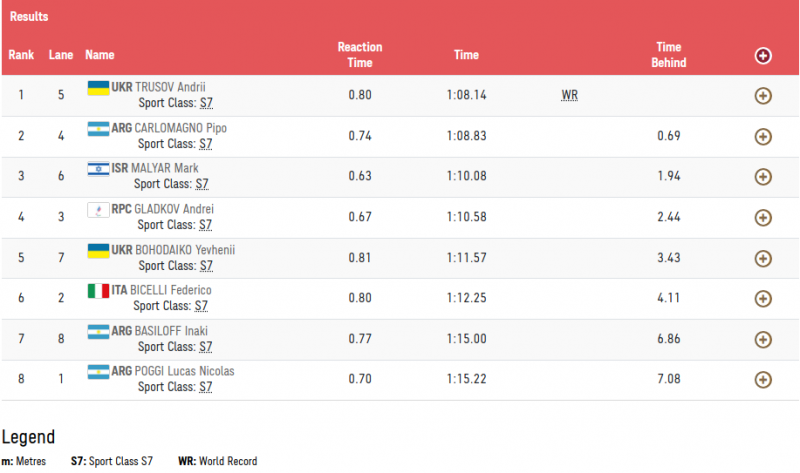This screenshot has height=473, width=800.
Task: Expand details for GLADKOV Andrei row
Action: [x=763, y=217]
